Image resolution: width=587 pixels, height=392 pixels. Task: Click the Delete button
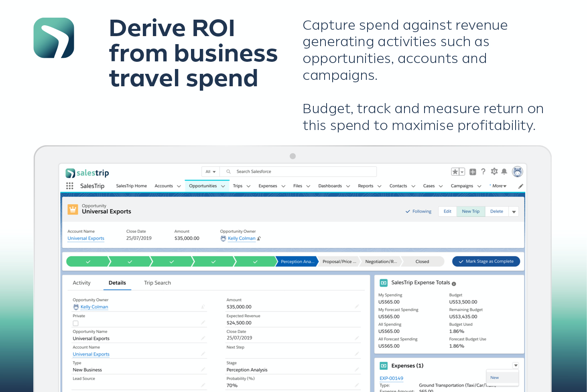[497, 211]
